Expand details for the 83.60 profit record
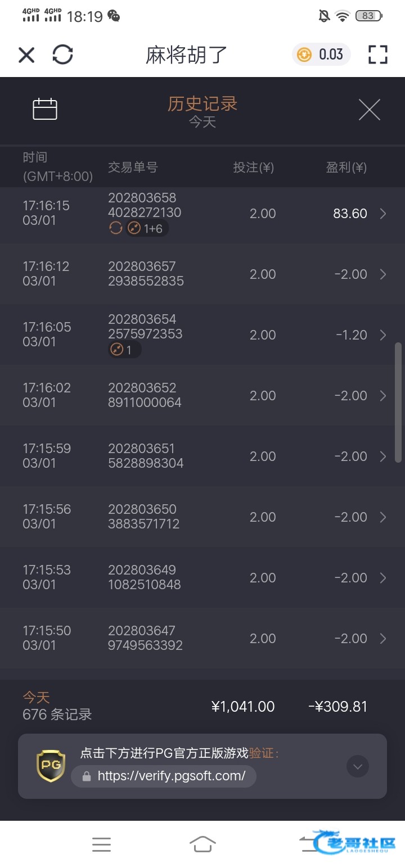This screenshot has height=868, width=405. point(383,214)
